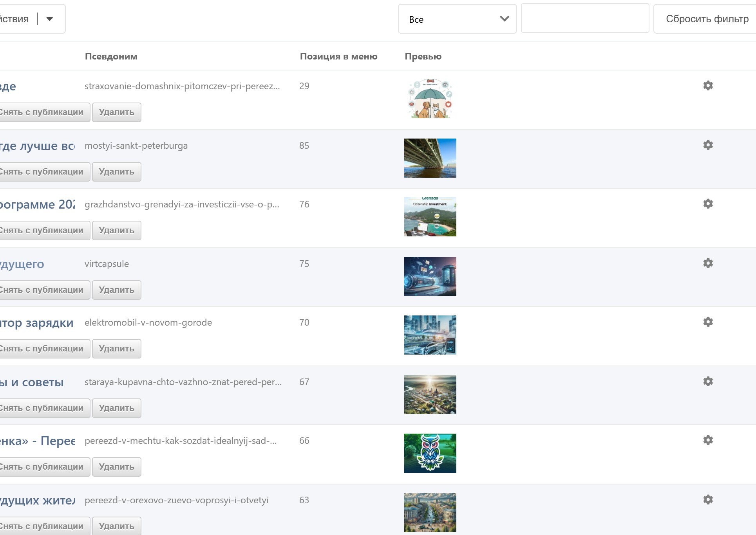Open the 'Все' filter dropdown

[457, 19]
